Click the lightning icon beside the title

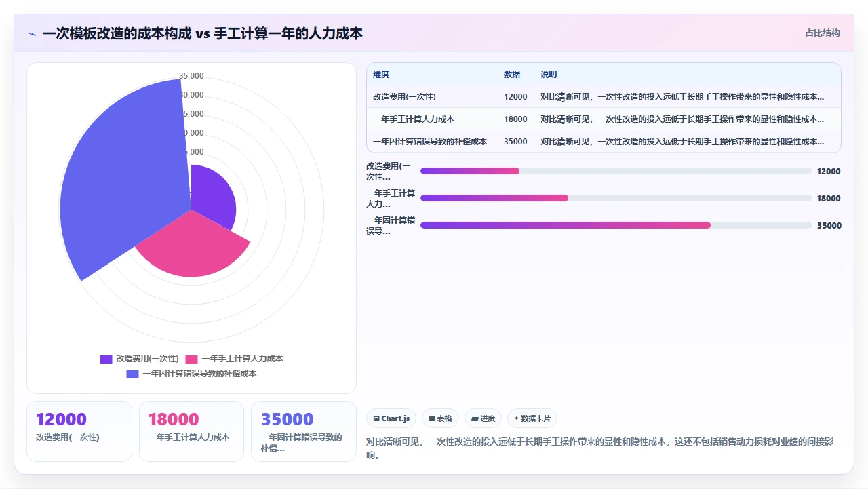32,33
